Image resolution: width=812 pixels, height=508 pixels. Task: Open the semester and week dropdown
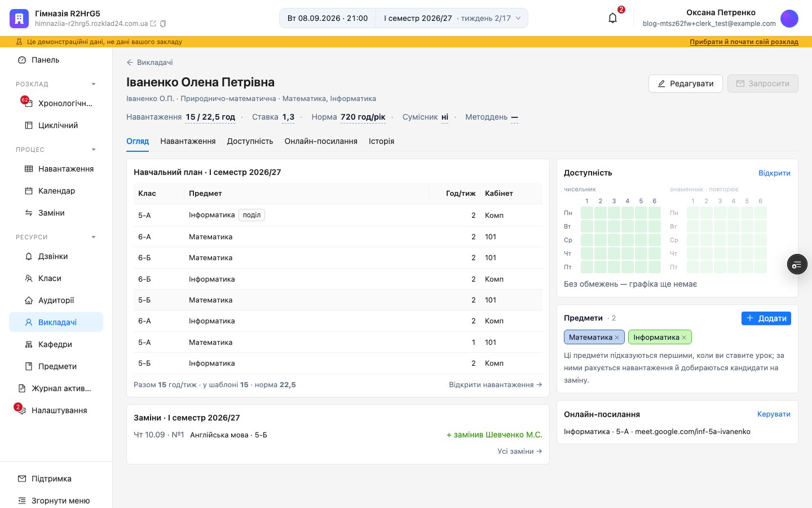[452, 18]
